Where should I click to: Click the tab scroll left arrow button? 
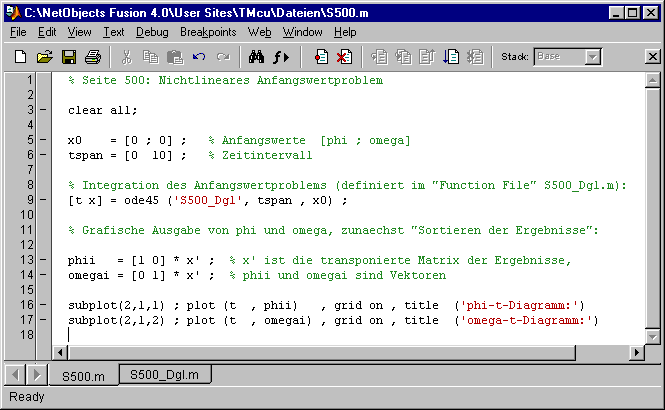pos(15,375)
